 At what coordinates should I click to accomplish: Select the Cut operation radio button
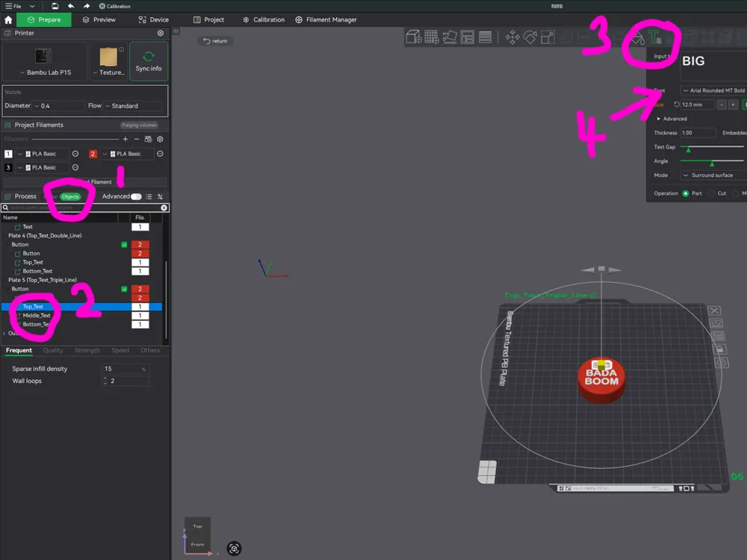click(711, 193)
